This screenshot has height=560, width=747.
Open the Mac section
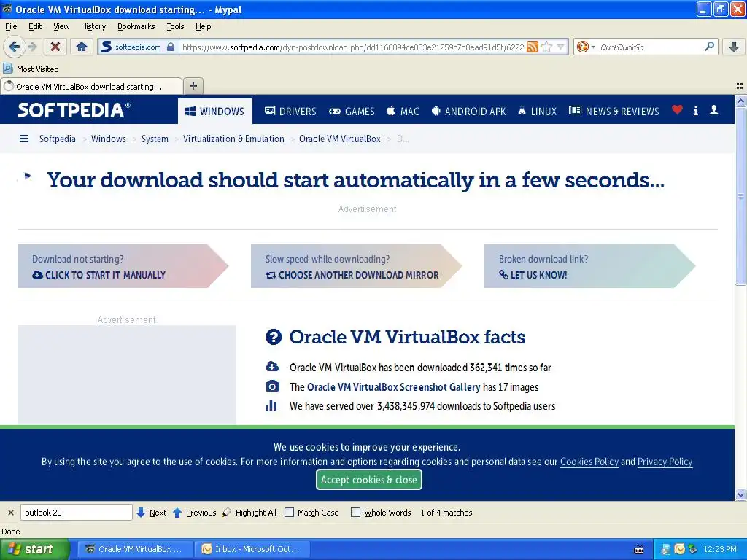[x=403, y=112]
